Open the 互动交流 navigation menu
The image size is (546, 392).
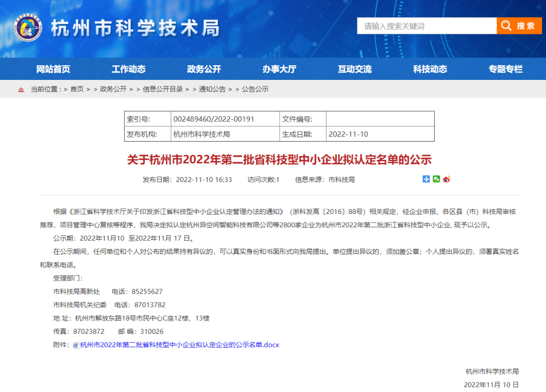coord(354,69)
